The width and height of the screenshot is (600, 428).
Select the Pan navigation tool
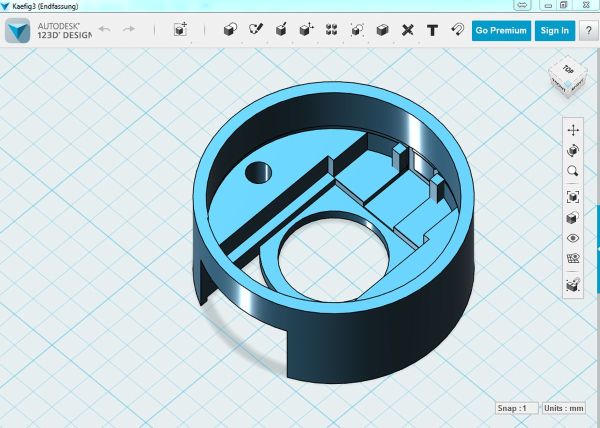coord(573,130)
